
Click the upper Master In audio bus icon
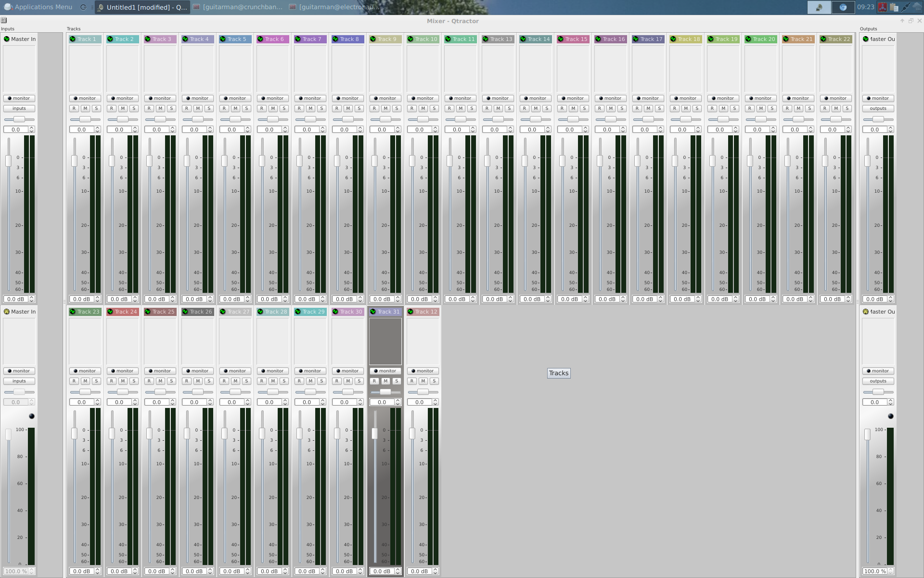coord(7,39)
